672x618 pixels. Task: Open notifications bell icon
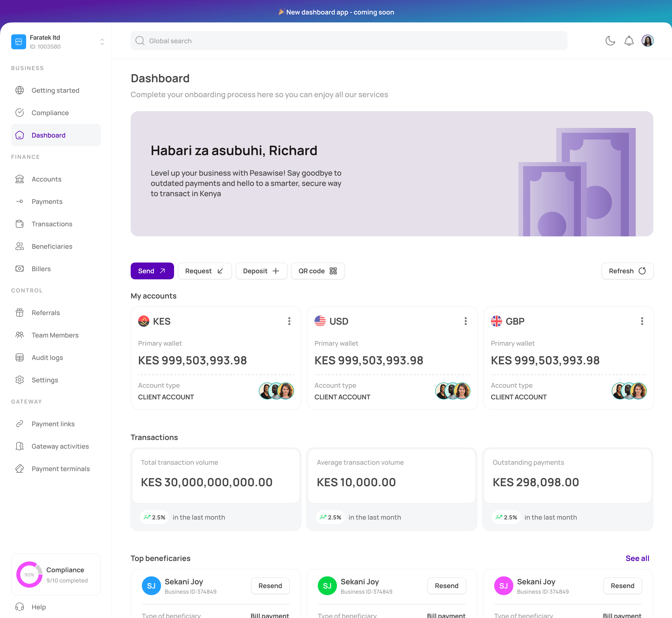point(629,41)
